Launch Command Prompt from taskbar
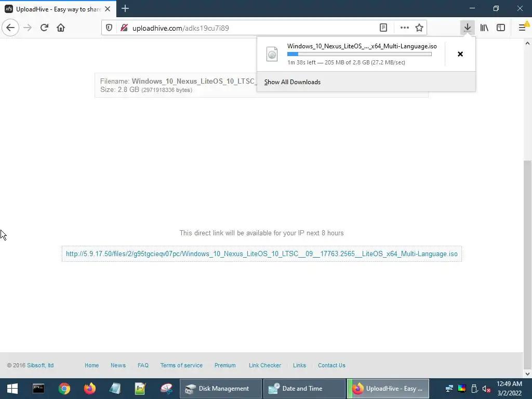Viewport: 532px width, 399px height. click(x=38, y=389)
